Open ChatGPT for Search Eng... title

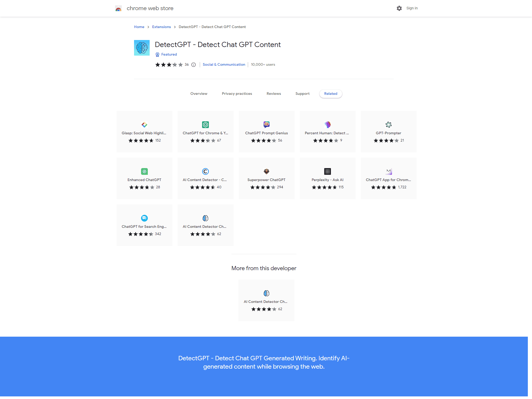coord(144,227)
